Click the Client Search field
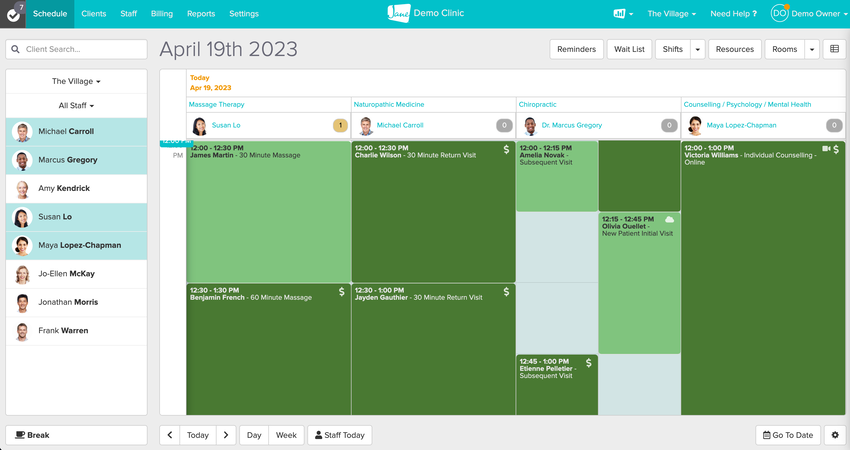The image size is (850, 450). (76, 49)
